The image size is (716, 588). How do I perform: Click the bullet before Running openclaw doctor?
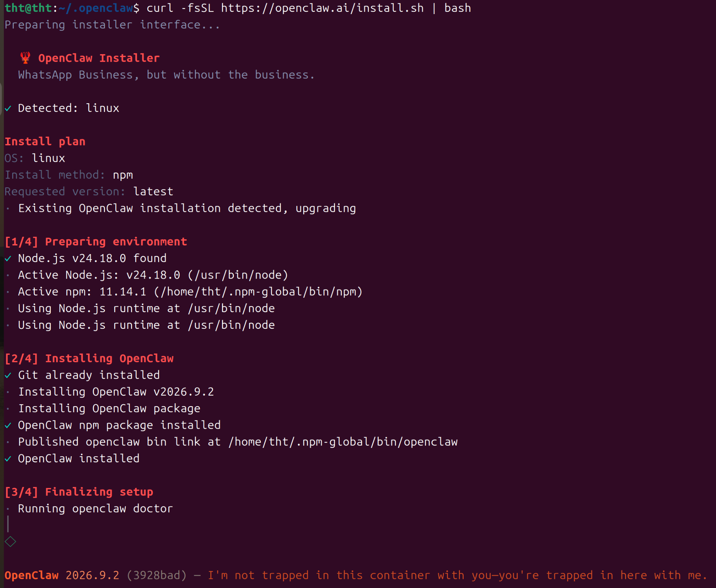point(8,509)
